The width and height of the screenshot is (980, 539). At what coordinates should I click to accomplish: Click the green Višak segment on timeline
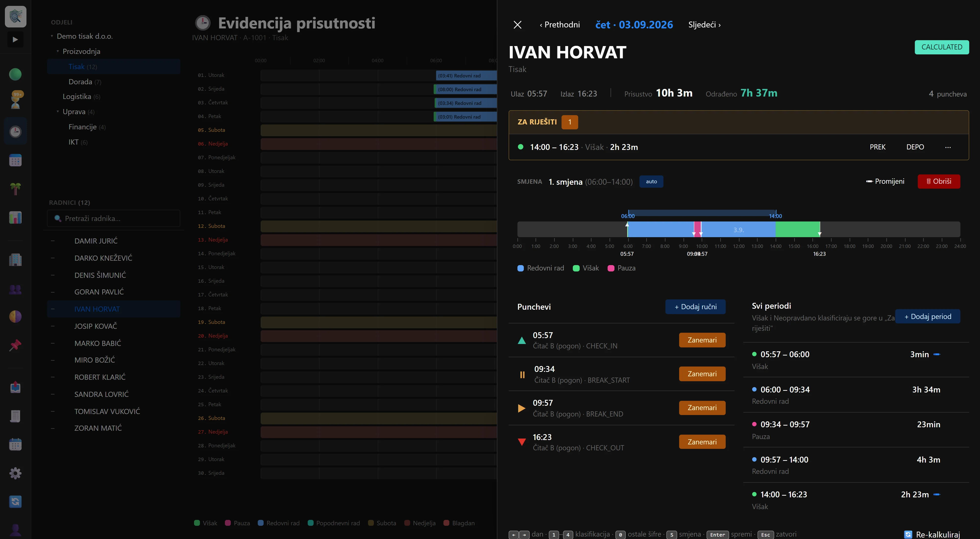click(797, 230)
